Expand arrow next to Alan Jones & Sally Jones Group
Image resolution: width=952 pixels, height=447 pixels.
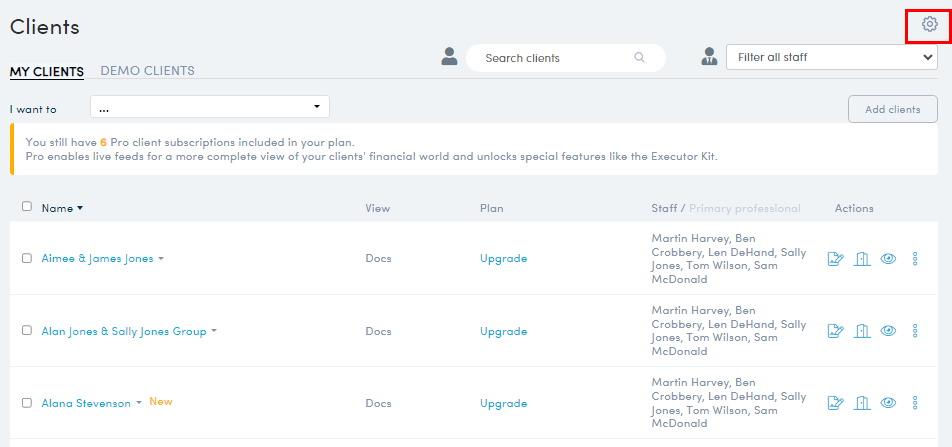click(214, 332)
